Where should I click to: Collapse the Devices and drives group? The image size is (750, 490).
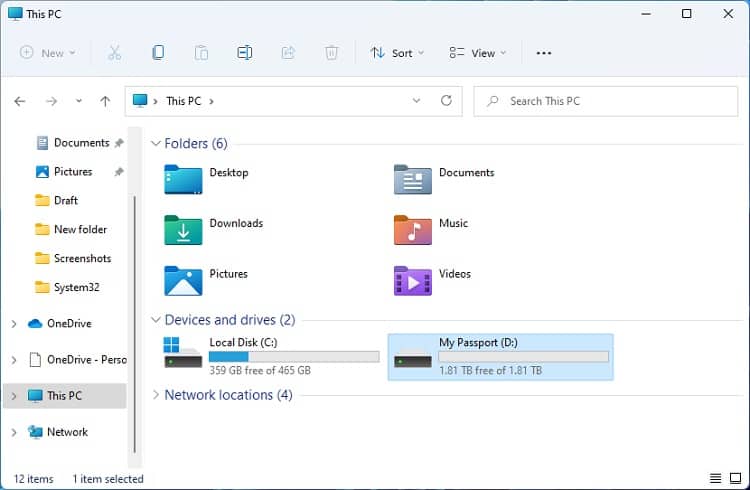click(x=155, y=319)
